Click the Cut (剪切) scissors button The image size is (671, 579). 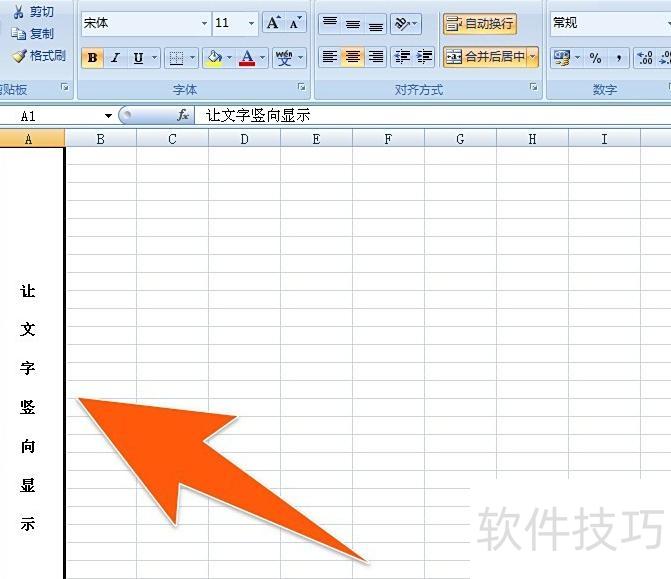point(33,12)
